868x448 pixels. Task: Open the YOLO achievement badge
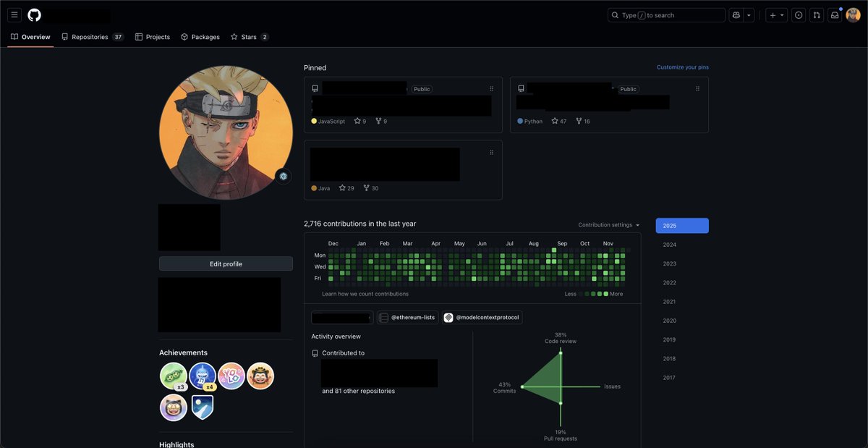(231, 376)
